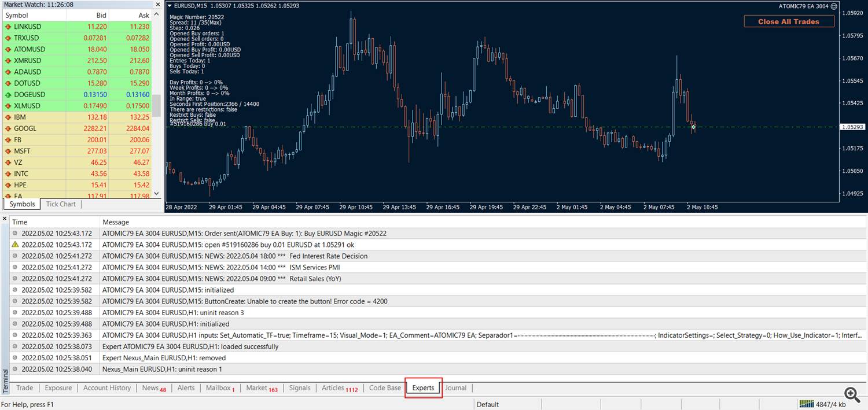The height and width of the screenshot is (410, 868).
Task: Click the Bid column header
Action: [x=87, y=15]
